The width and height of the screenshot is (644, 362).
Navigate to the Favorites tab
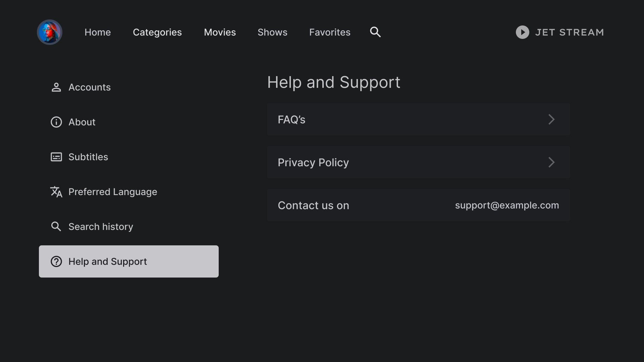330,32
